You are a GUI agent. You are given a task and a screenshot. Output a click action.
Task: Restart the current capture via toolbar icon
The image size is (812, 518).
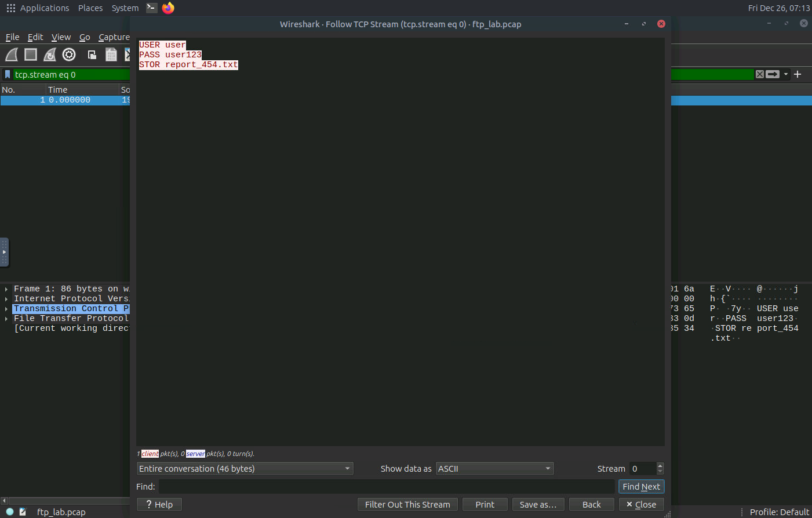(x=50, y=54)
